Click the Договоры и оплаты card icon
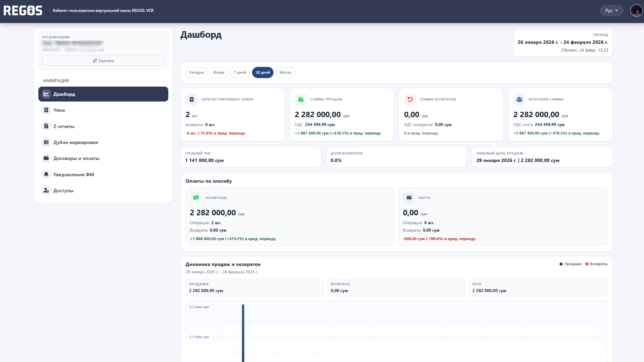This screenshot has width=644, height=362. (46, 158)
